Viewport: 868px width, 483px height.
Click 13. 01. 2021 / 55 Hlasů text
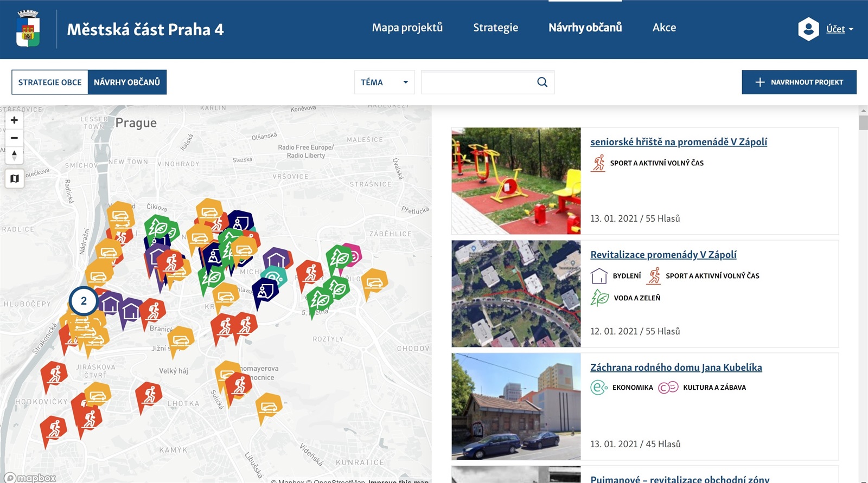tap(635, 218)
